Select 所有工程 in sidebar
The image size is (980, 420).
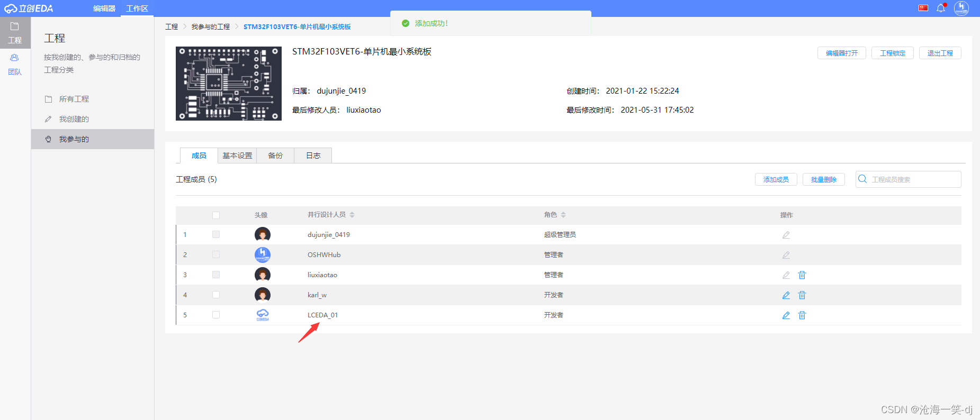[x=93, y=99]
